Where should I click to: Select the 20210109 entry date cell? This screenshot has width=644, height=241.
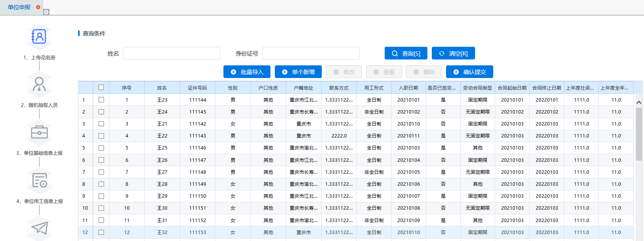[409, 220]
